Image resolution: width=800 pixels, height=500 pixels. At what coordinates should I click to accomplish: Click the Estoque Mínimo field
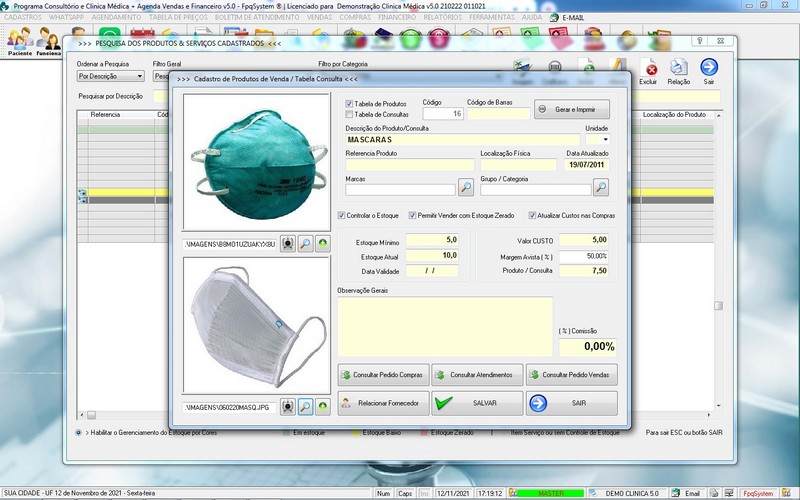[x=432, y=240]
